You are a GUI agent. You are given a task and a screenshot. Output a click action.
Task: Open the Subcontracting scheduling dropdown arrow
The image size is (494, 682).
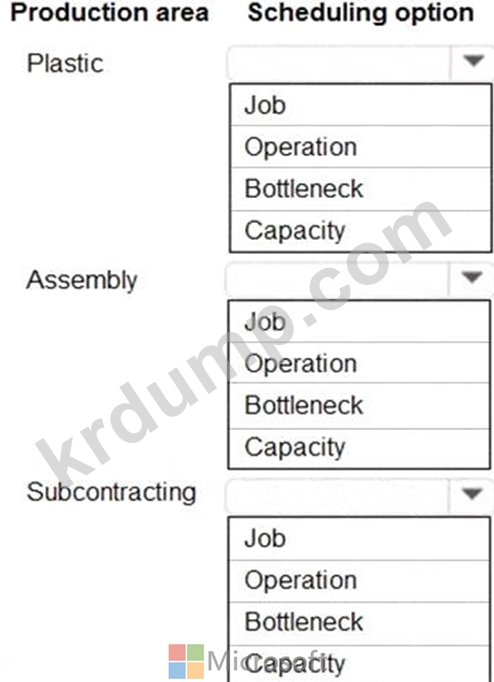(x=472, y=494)
